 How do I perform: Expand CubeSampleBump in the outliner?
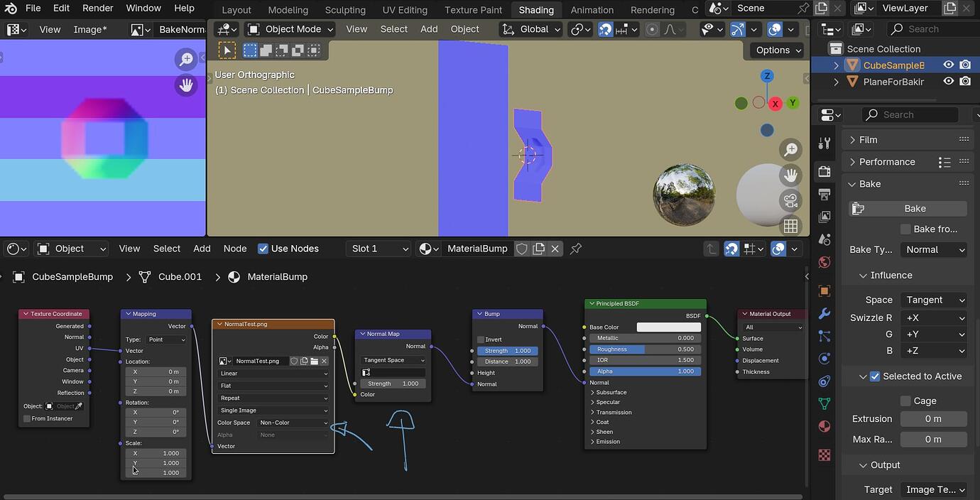click(837, 65)
